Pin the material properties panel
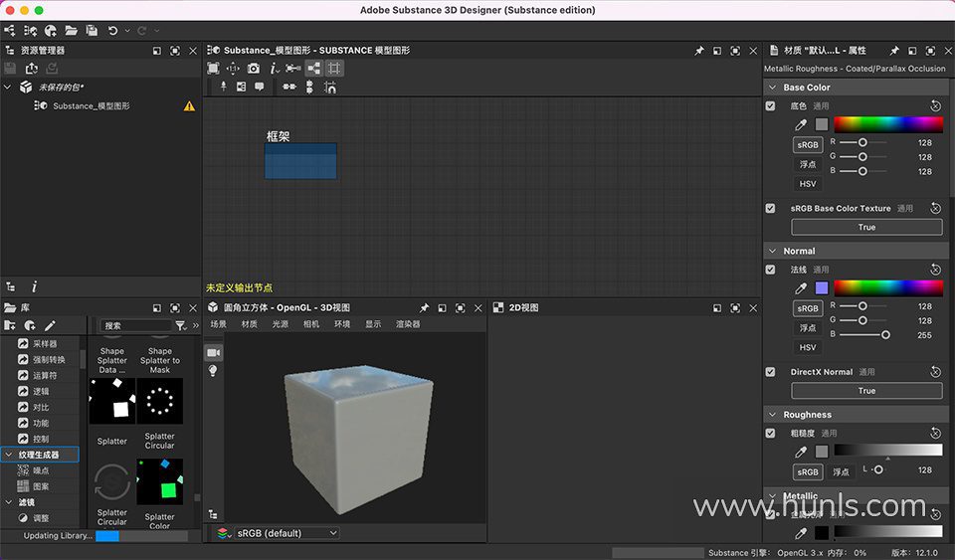 pos(894,51)
